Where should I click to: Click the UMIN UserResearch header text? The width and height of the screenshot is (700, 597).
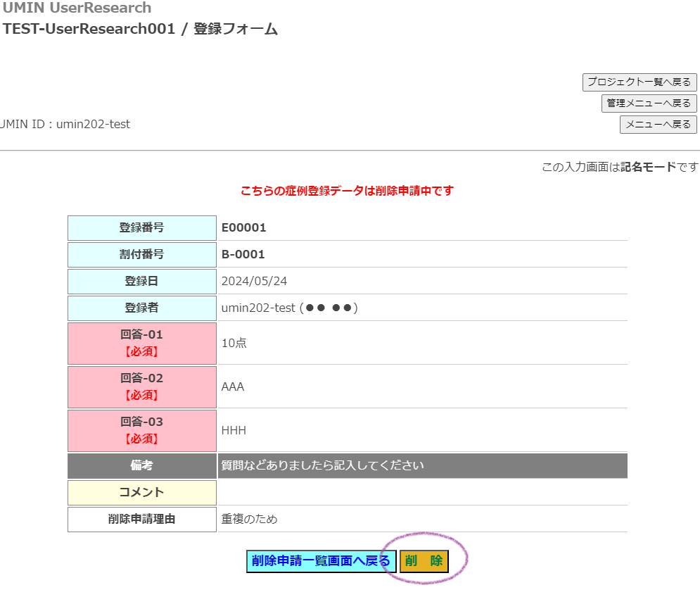click(76, 8)
